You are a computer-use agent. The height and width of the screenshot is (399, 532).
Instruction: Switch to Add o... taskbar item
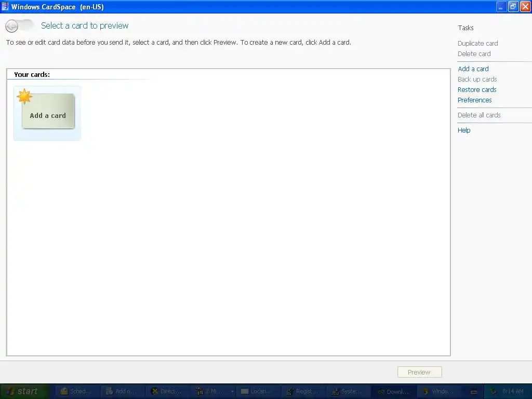[122, 391]
